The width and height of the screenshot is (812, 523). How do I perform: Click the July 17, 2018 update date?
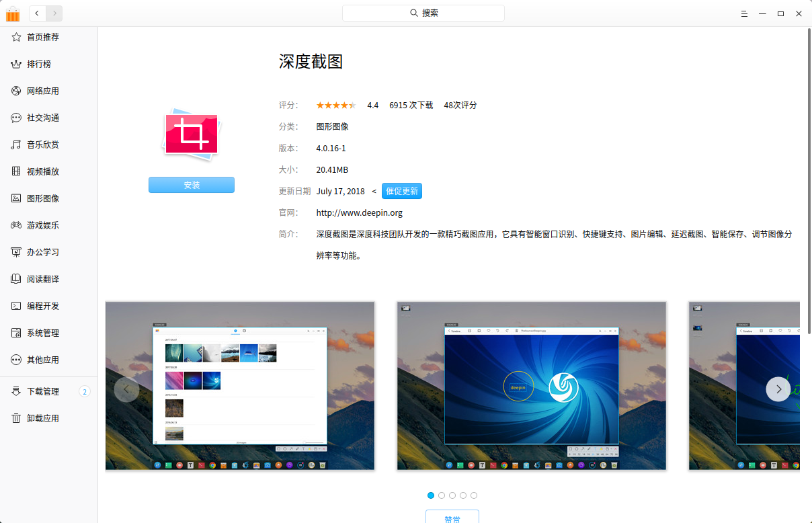(341, 191)
